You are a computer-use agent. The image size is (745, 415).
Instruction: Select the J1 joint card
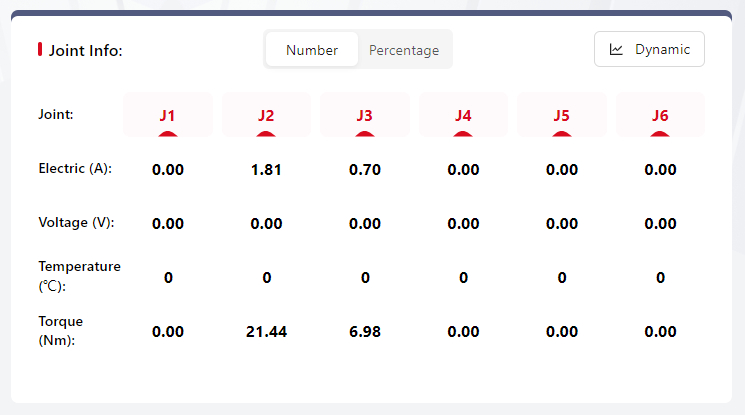tap(168, 115)
